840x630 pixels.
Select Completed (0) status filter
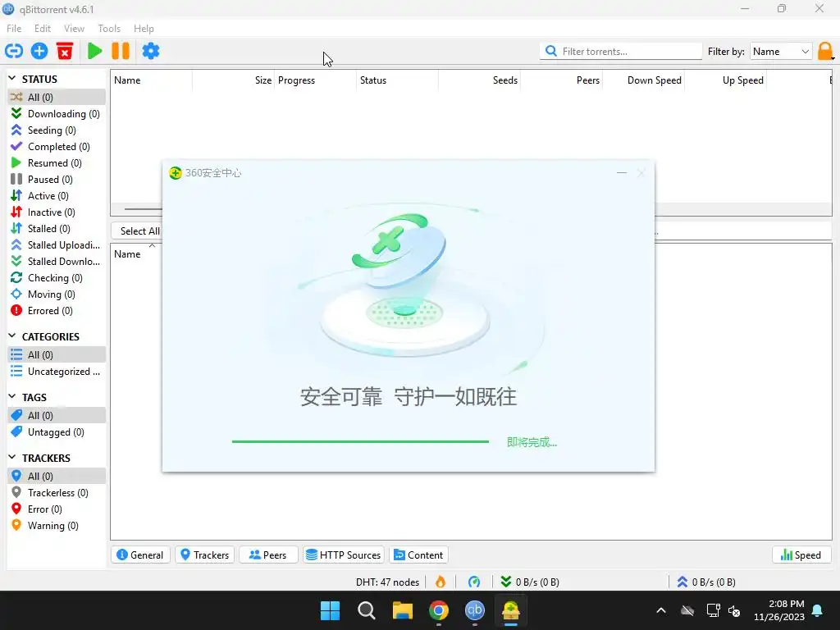tap(57, 146)
